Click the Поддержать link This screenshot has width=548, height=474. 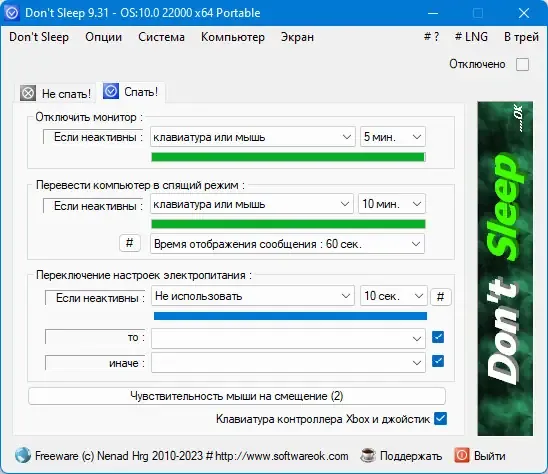pyautogui.click(x=411, y=456)
